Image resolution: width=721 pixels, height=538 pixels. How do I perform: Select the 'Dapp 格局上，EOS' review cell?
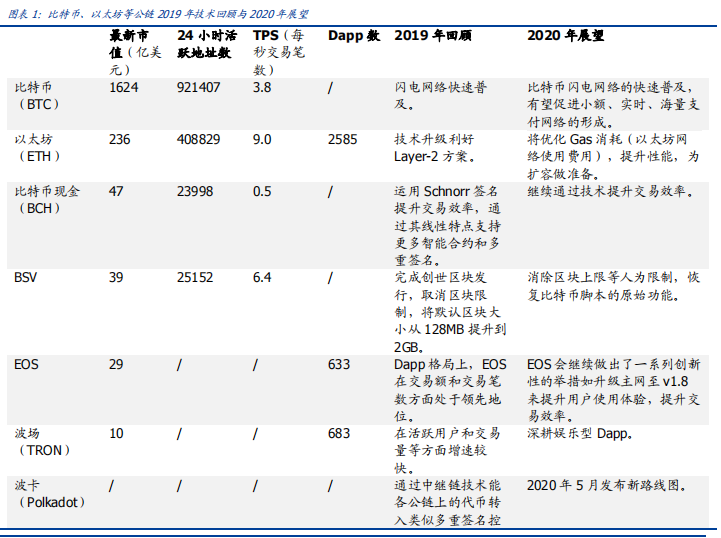click(450, 390)
